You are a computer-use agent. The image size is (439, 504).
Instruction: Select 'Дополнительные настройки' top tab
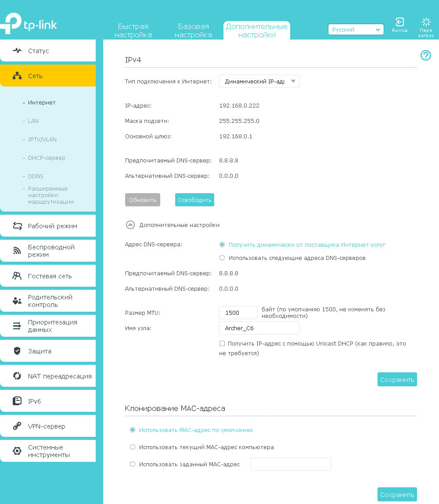click(x=257, y=31)
